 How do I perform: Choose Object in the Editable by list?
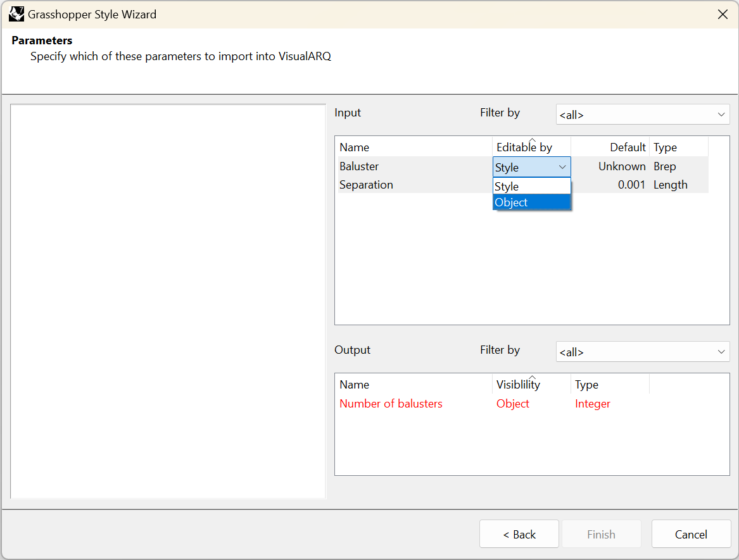(532, 202)
